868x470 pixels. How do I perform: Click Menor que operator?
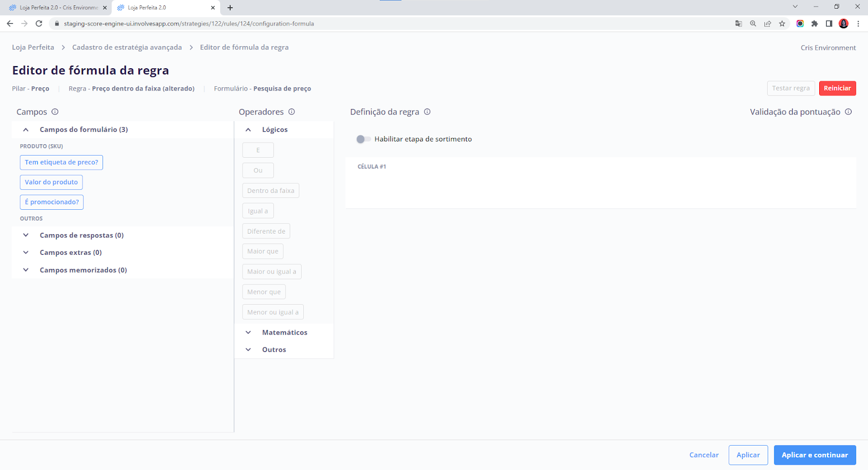tap(264, 292)
